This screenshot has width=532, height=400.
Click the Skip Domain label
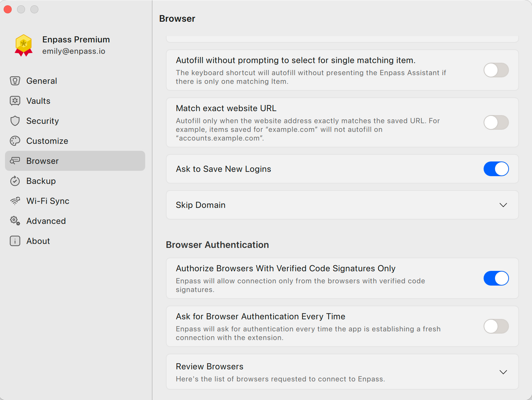pyautogui.click(x=201, y=205)
